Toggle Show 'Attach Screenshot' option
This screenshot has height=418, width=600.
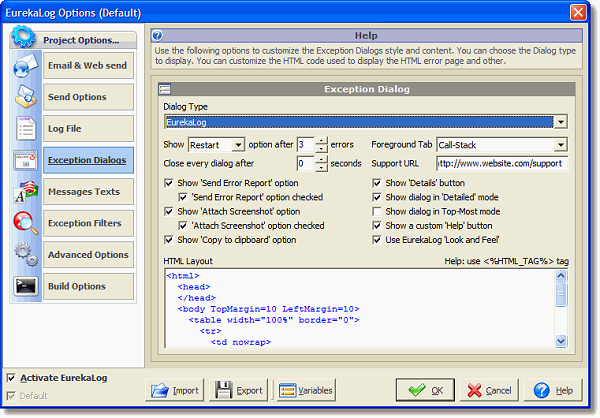pyautogui.click(x=169, y=211)
